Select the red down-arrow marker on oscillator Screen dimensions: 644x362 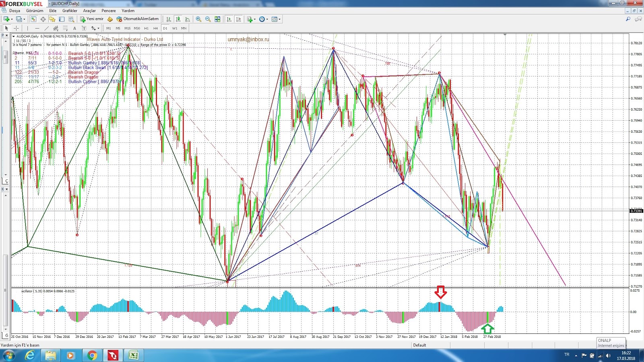pos(441,293)
